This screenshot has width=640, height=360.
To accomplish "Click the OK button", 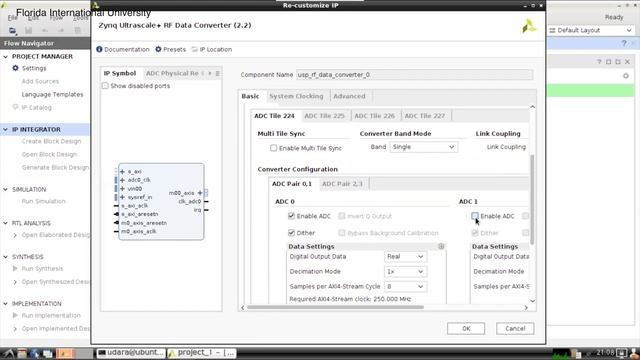I will point(466,329).
